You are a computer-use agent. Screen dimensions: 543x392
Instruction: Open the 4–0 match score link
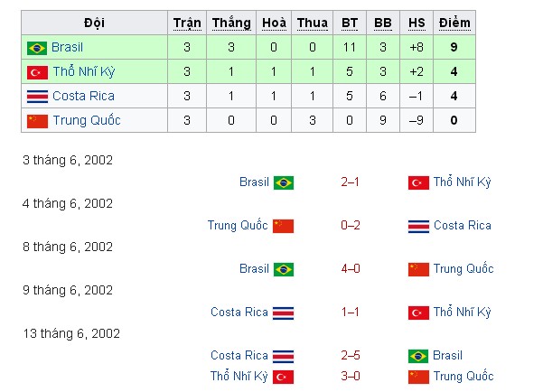pyautogui.click(x=351, y=269)
